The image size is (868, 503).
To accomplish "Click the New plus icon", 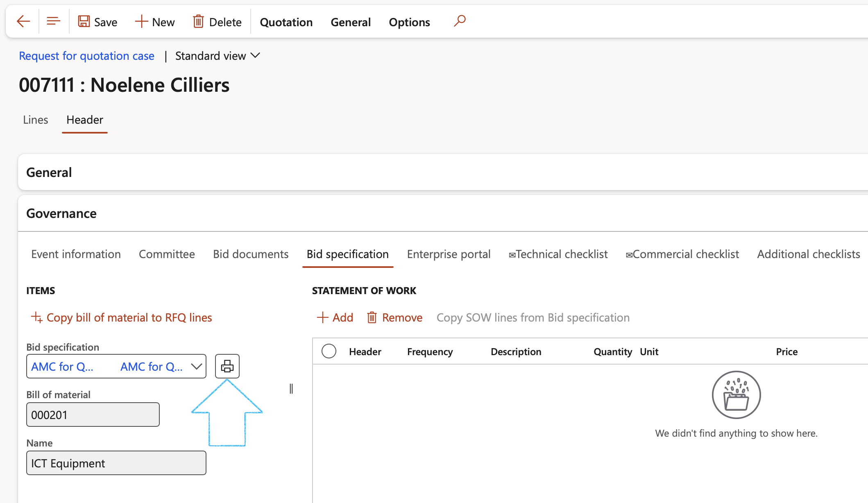I will 141,21.
